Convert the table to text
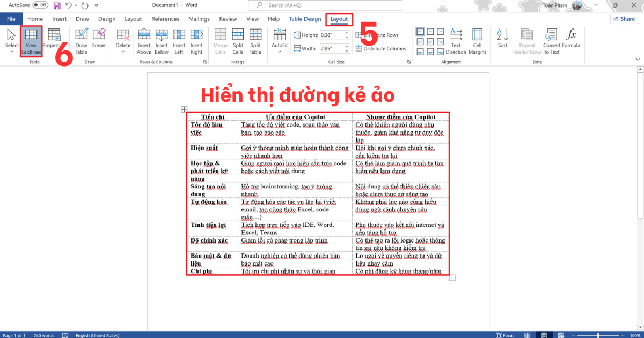This screenshot has height=338, width=644. coord(552,42)
